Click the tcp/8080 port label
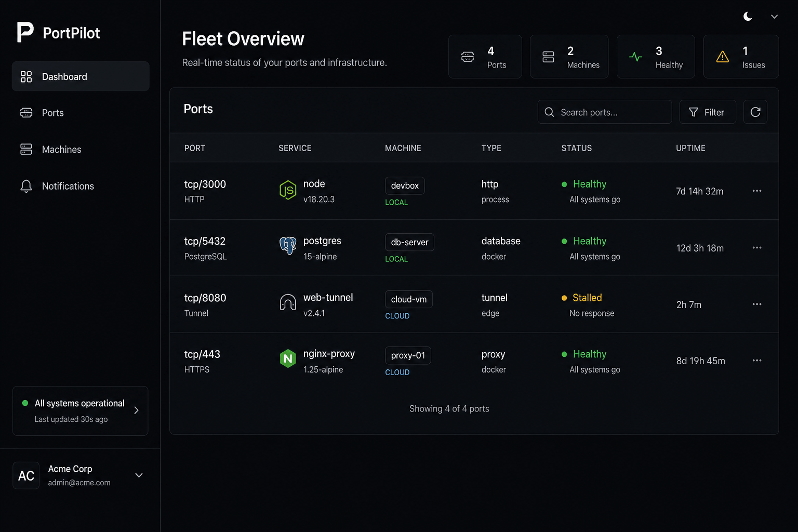Viewport: 798px width, 532px height. [x=205, y=298]
